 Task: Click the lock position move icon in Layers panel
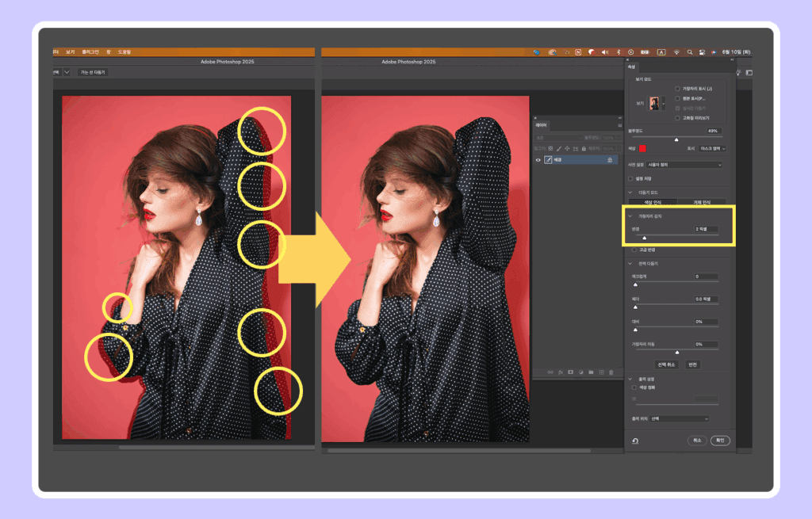[567, 148]
